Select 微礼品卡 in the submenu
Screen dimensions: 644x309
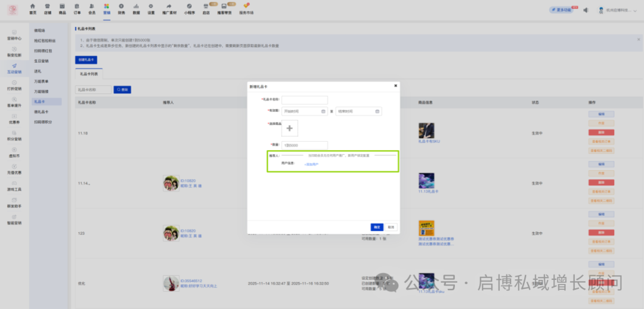pos(42,111)
